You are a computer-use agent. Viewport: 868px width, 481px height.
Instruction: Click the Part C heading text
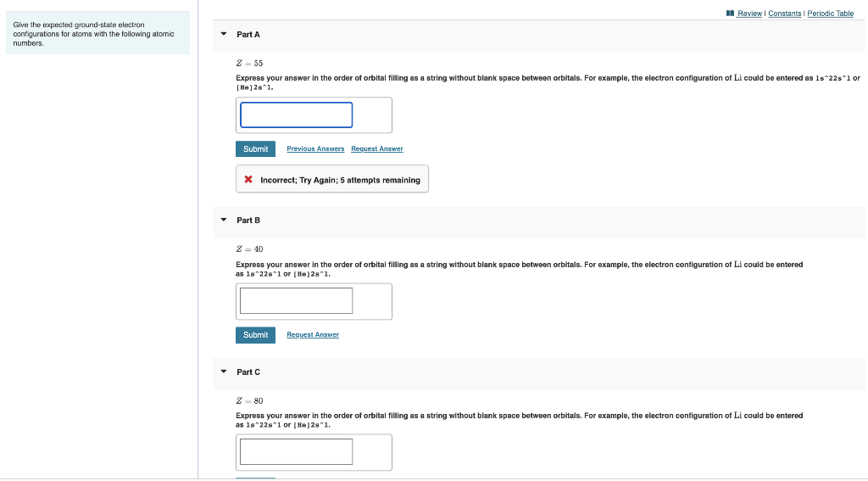pos(248,372)
